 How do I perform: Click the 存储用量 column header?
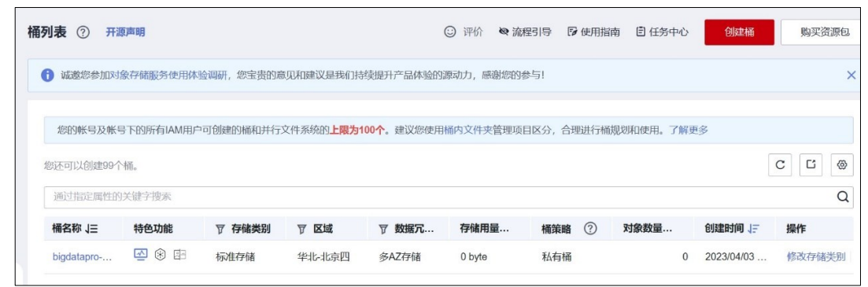[485, 228]
